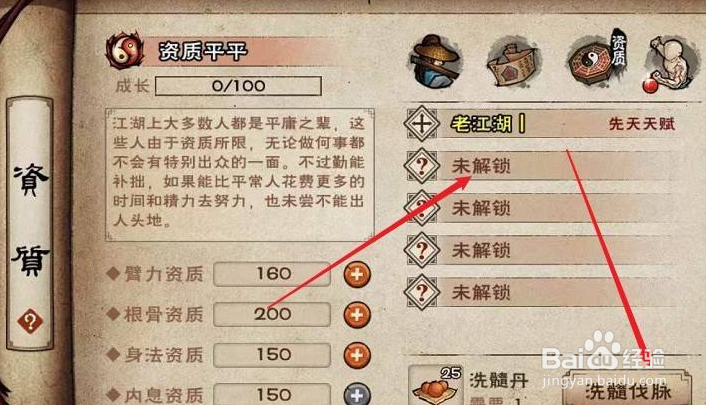This screenshot has height=405, width=706.
Task: Select the second 未解锁 talent slot
Action: 540,208
